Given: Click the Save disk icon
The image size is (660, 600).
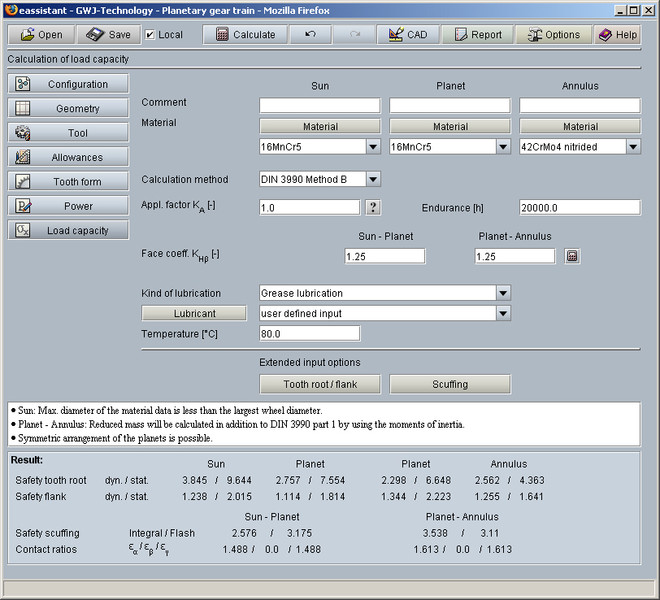Looking at the screenshot, I should coord(96,34).
